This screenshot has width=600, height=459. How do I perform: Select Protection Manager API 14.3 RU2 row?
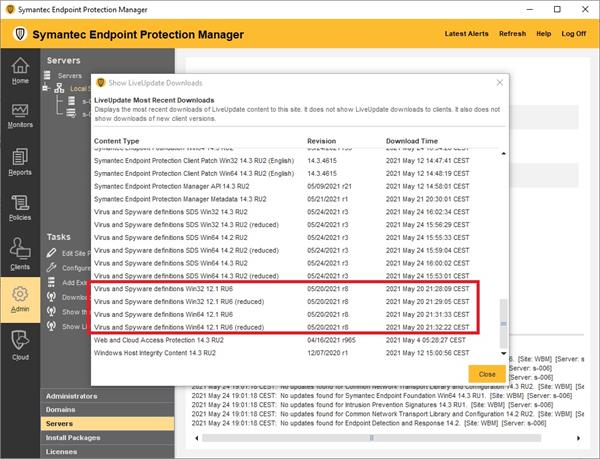[x=295, y=186]
